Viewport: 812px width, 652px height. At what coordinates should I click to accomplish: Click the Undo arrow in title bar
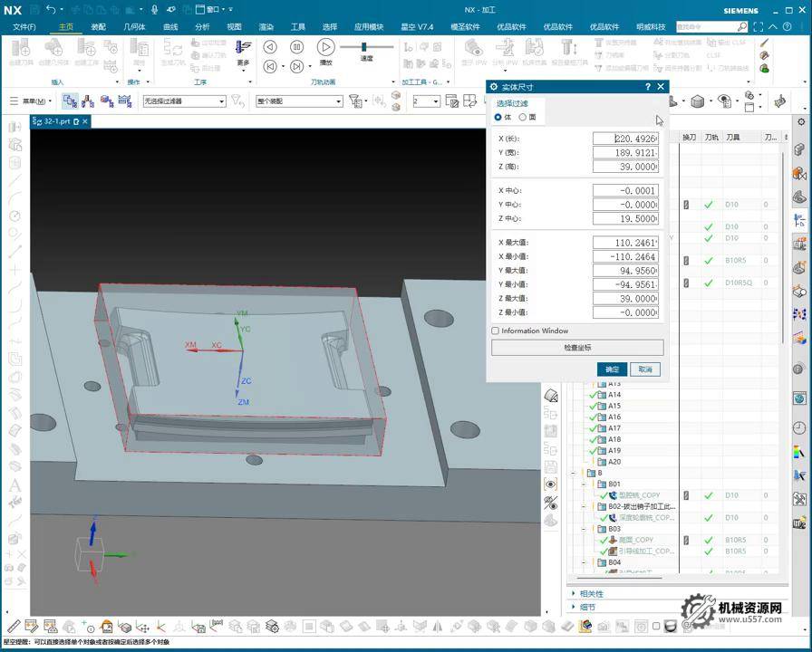[51, 9]
